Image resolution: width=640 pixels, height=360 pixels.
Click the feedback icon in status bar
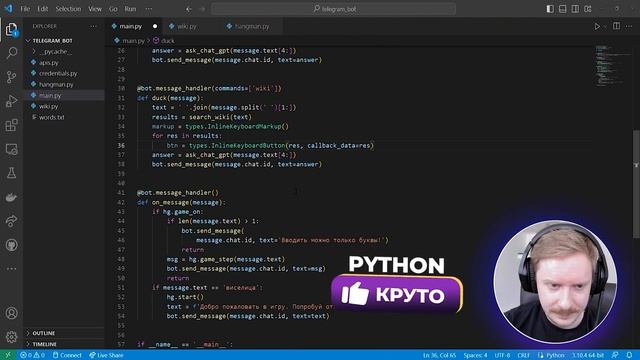click(615, 355)
